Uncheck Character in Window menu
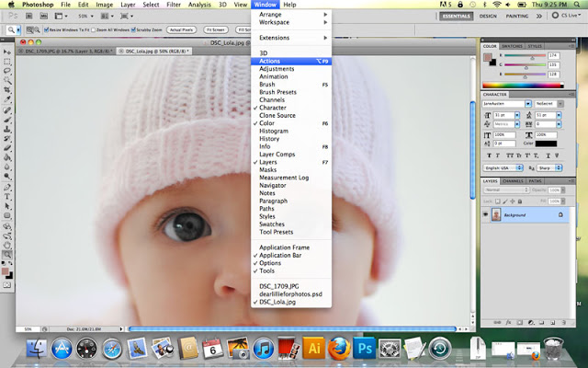 (x=291, y=108)
